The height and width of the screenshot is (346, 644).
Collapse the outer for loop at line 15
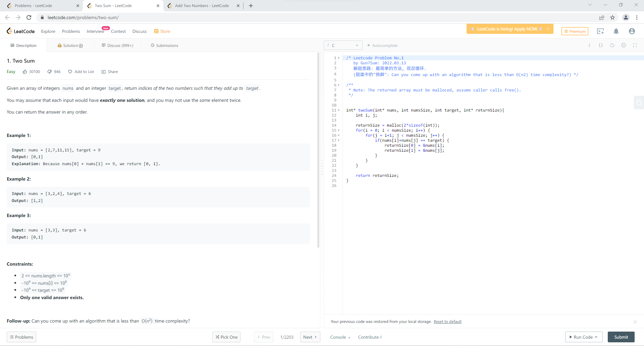click(x=339, y=130)
